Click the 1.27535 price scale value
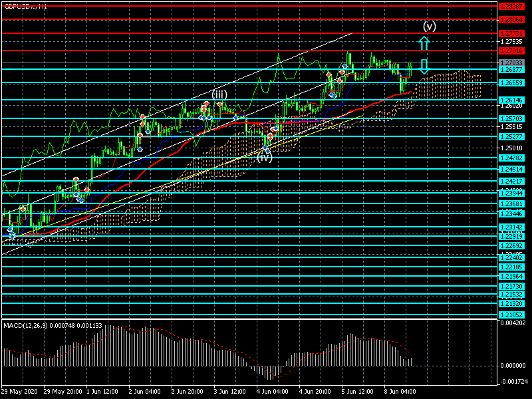 [511, 42]
